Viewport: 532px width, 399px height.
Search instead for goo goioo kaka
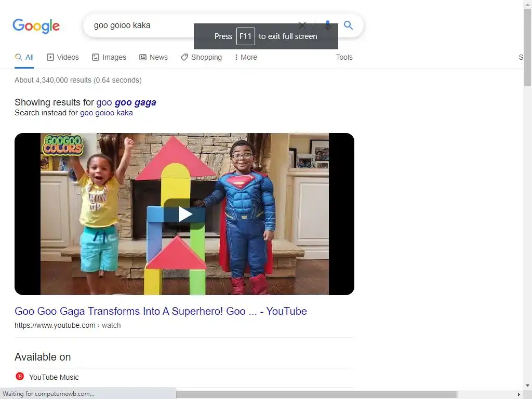[107, 113]
